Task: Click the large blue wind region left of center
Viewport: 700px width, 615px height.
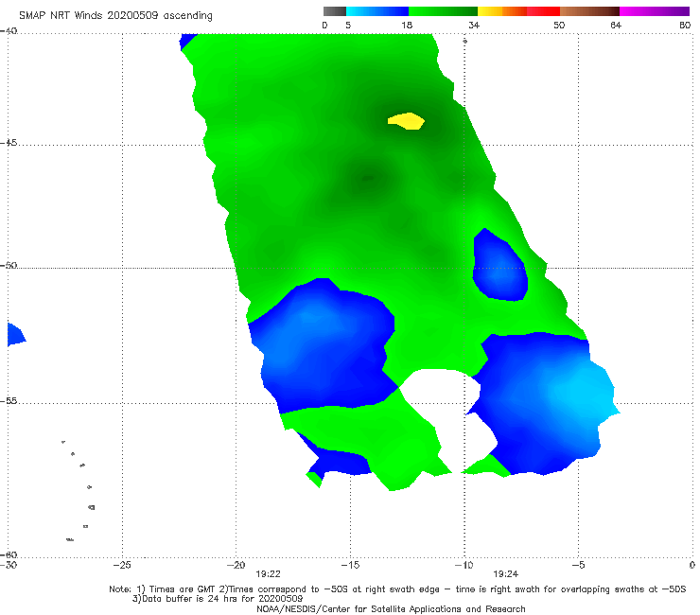Action: point(324,346)
